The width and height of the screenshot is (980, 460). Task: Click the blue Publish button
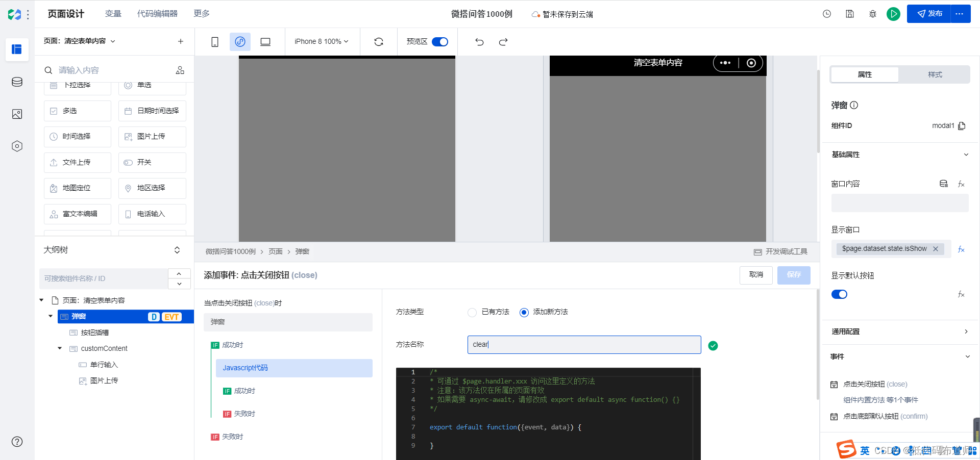(x=929, y=14)
